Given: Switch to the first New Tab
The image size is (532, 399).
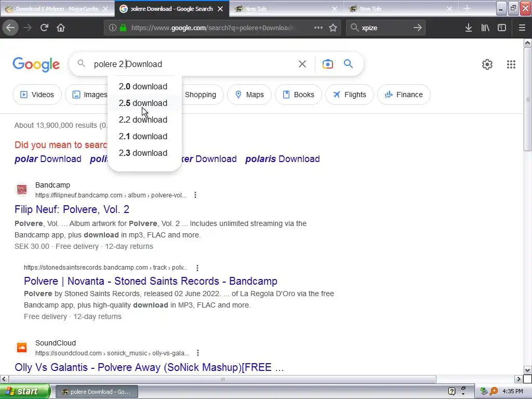Looking at the screenshot, I should 286,9.
